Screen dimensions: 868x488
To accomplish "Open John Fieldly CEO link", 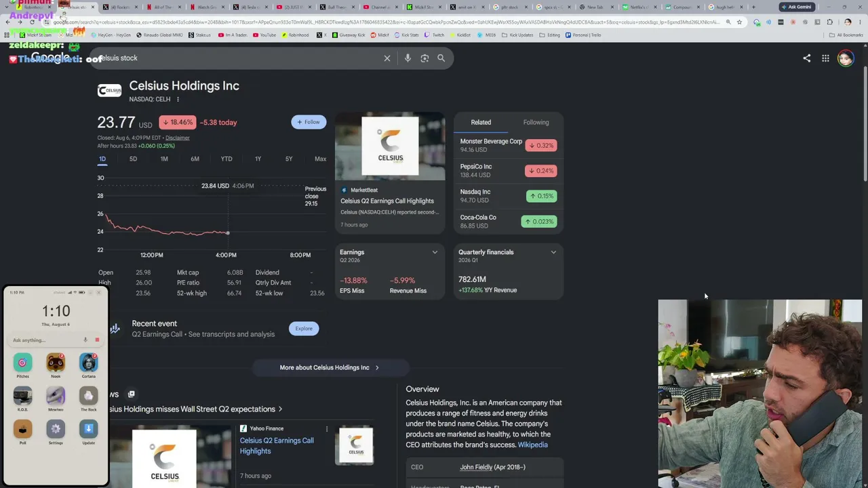I will tap(476, 467).
